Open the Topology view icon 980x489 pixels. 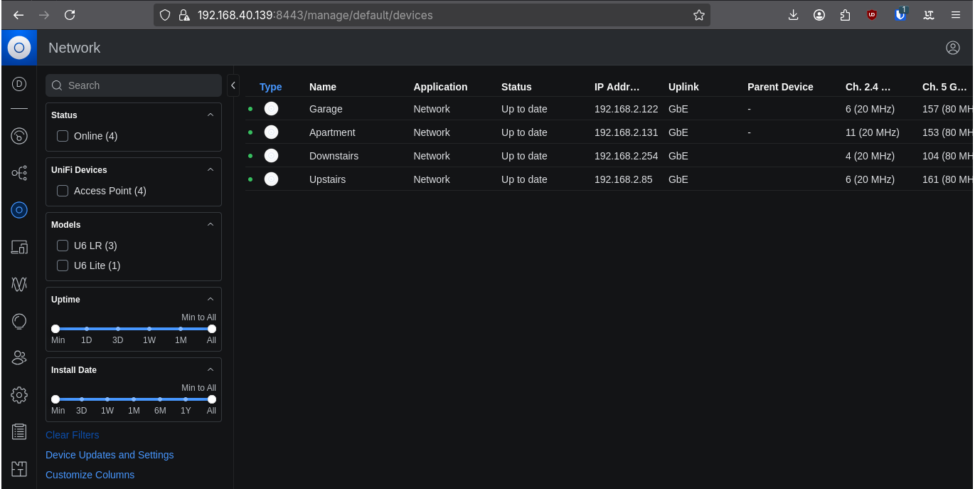19,173
